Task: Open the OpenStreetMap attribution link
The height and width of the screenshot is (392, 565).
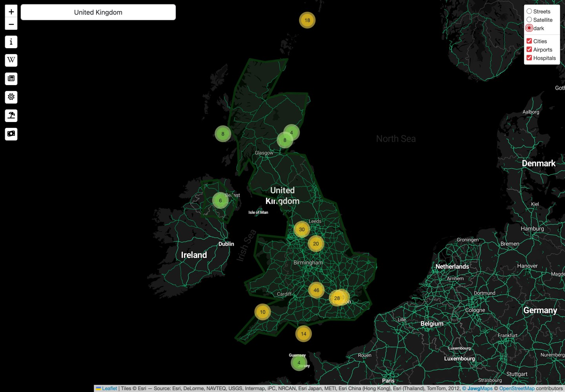Action: pyautogui.click(x=516, y=388)
